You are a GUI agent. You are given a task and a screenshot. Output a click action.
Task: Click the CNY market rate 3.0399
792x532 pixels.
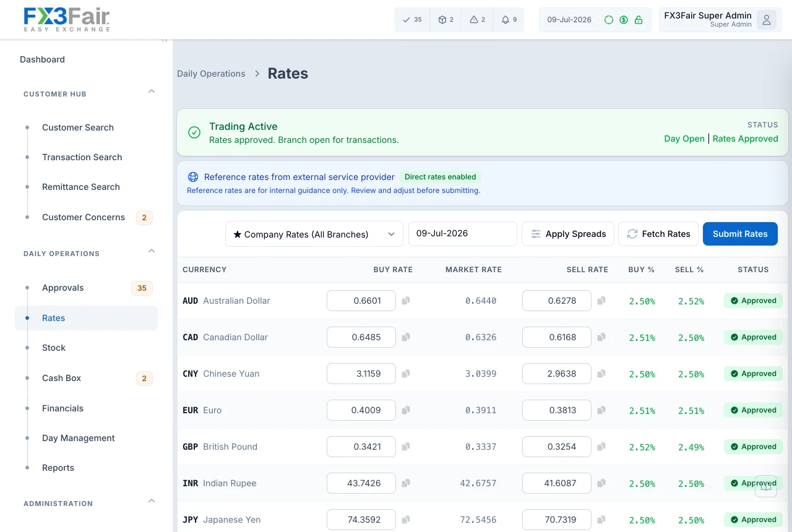pyautogui.click(x=481, y=374)
